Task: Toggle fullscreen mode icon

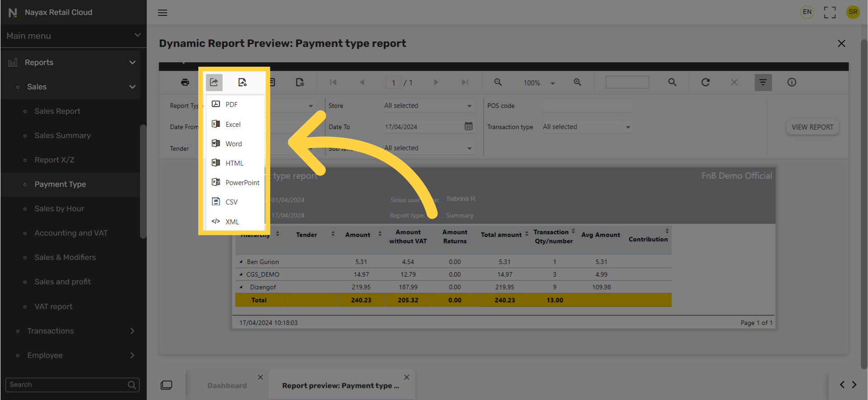Action: 830,12
